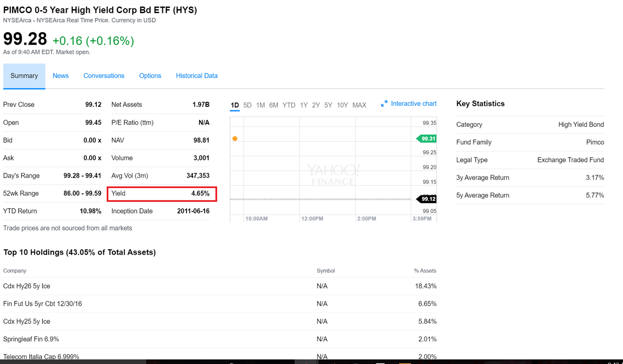Select the 1D chart range
This screenshot has width=623, height=364.
click(x=234, y=105)
